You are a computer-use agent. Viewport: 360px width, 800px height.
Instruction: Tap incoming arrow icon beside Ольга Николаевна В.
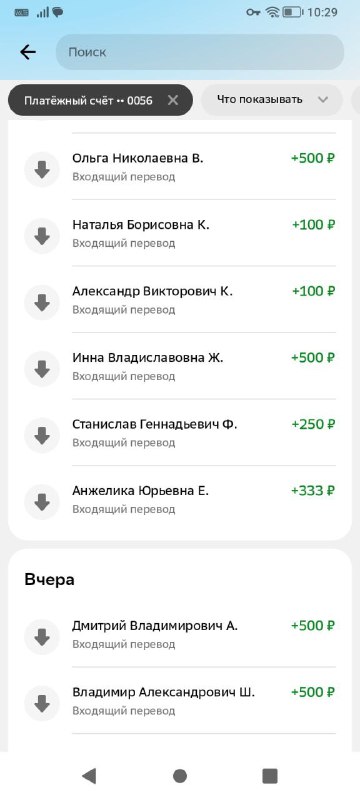(42, 169)
